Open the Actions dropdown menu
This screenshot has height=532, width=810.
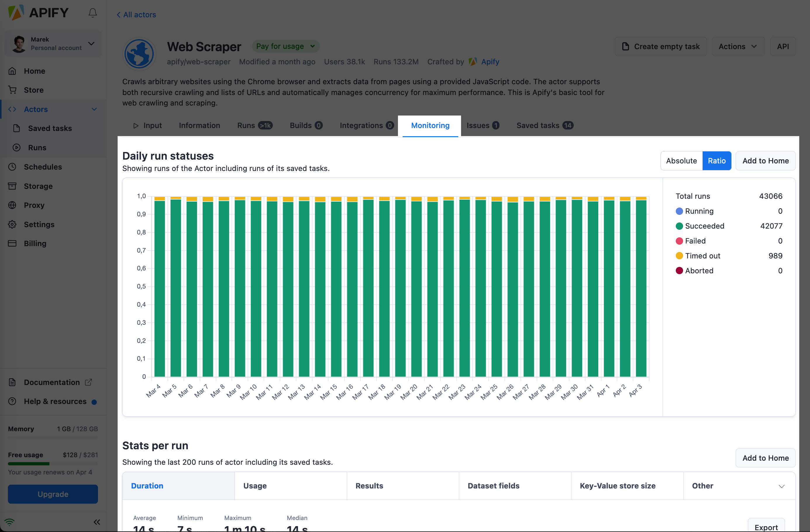point(737,46)
